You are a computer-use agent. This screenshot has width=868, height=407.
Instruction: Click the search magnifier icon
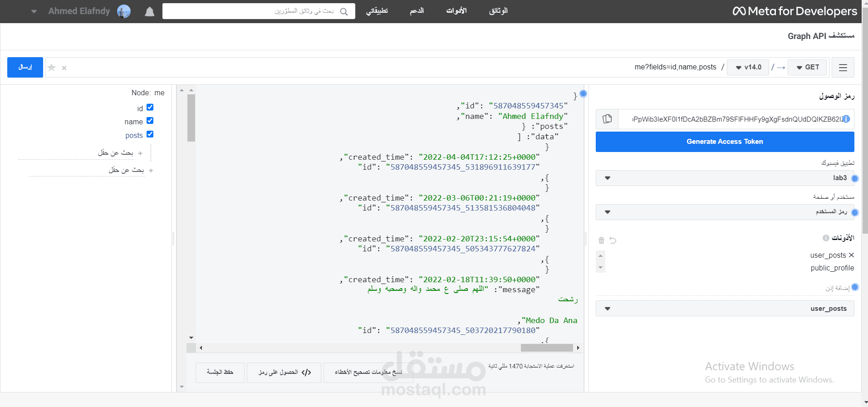[x=344, y=11]
